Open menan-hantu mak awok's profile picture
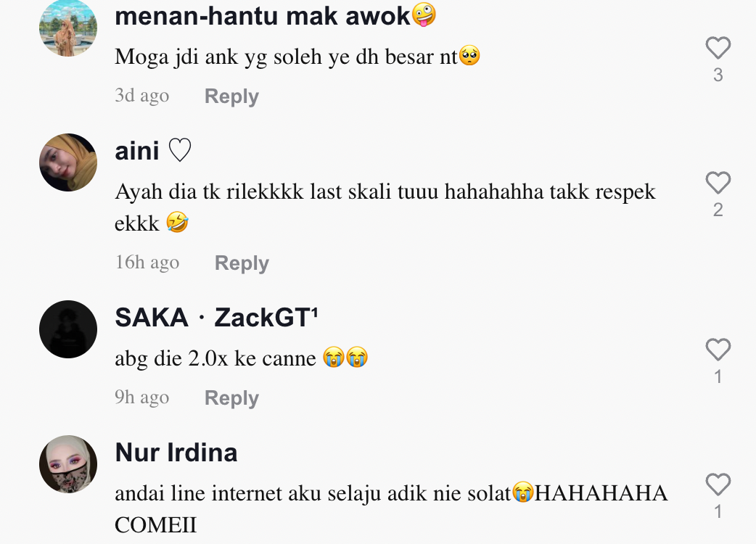This screenshot has width=756, height=544. (x=68, y=28)
